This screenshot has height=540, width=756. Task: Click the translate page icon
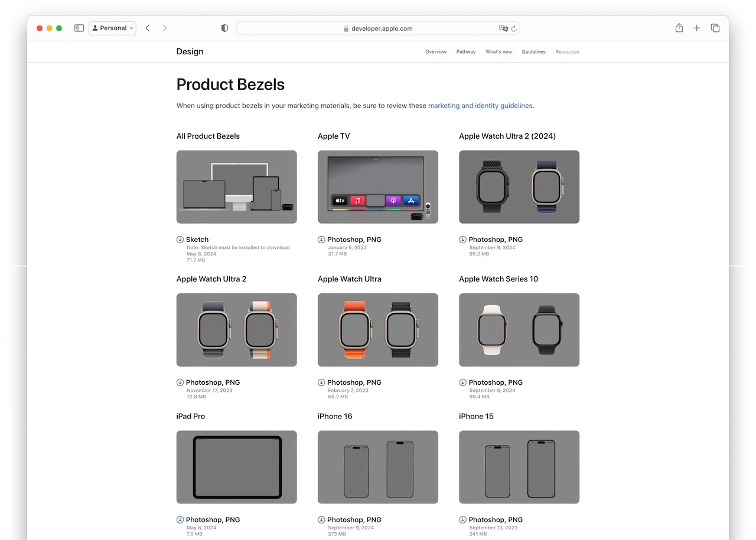coord(503,28)
